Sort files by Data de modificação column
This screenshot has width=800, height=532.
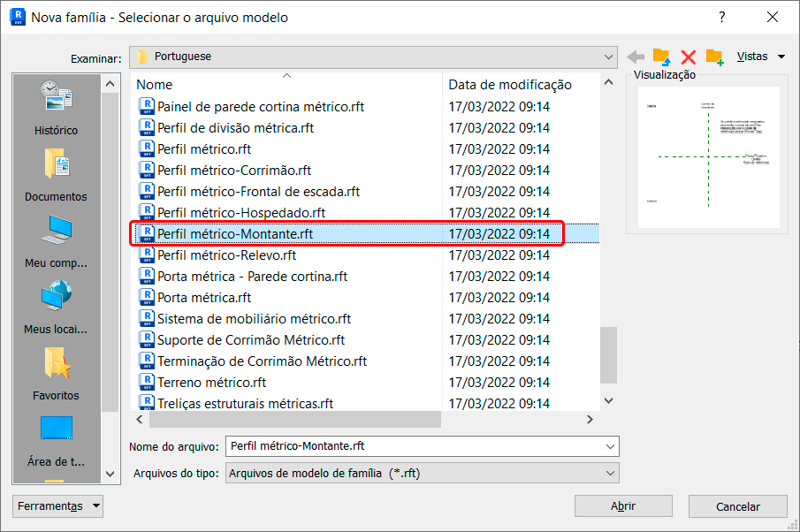pyautogui.click(x=510, y=85)
